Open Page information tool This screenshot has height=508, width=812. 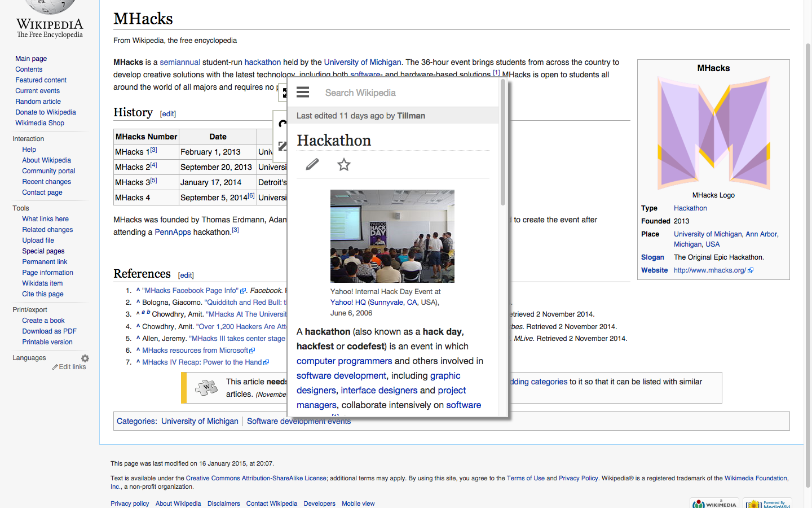(47, 273)
